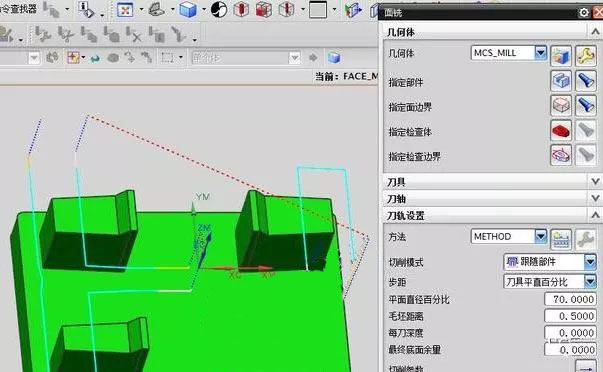Collapse the 刀轨设置 section
Image resolution: width=603 pixels, height=372 pixels.
click(595, 215)
